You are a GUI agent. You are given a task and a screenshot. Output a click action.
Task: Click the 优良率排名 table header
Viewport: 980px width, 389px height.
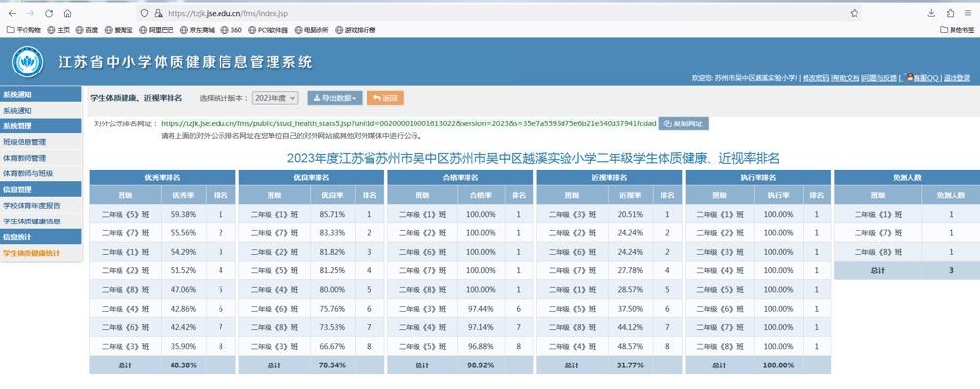[x=312, y=177]
